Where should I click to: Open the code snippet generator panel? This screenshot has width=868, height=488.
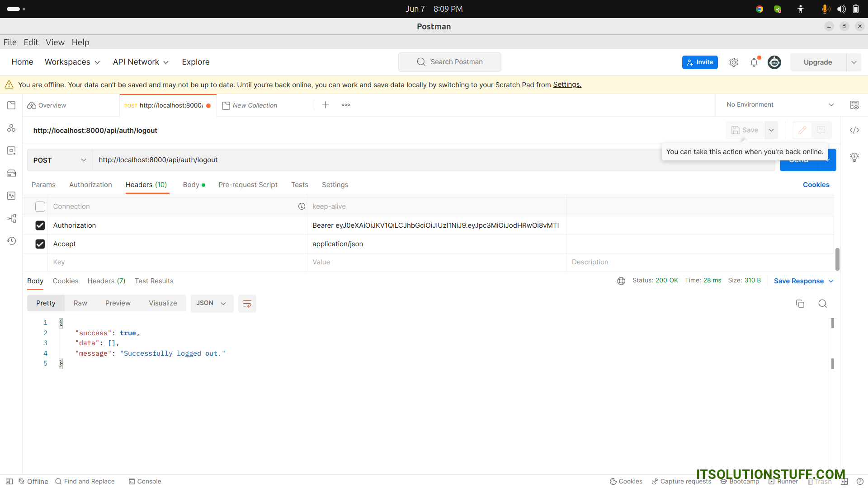coord(855,130)
